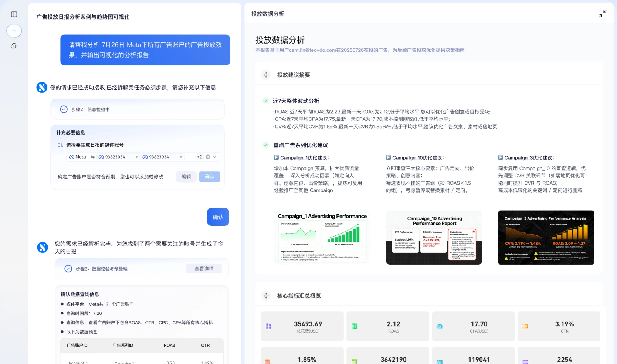Expand the +2 hidden accounts badge

(199, 157)
